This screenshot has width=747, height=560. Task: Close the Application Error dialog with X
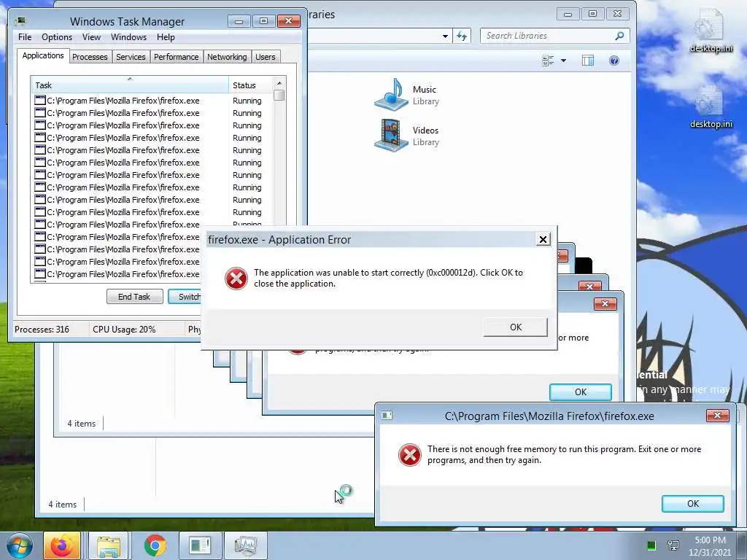tap(543, 239)
